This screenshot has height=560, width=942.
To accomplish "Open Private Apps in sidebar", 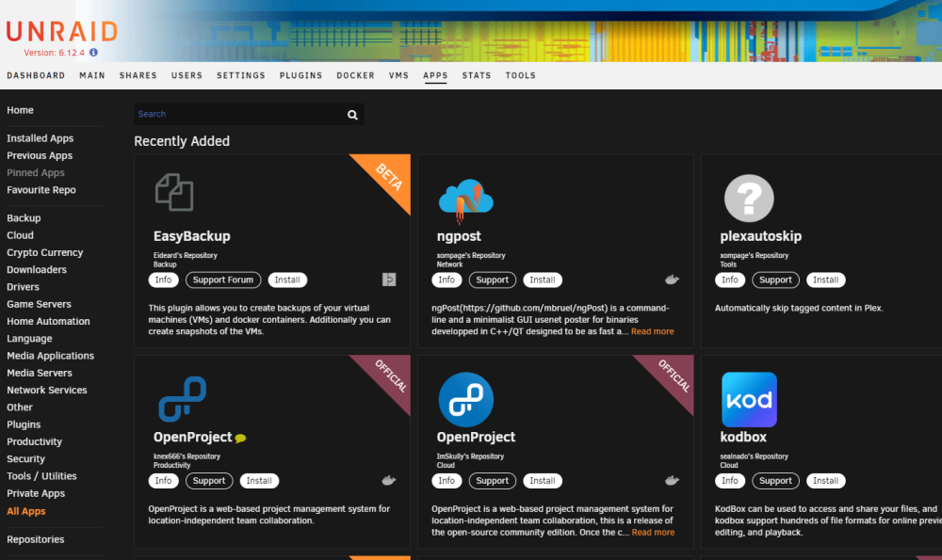I will coord(36,493).
